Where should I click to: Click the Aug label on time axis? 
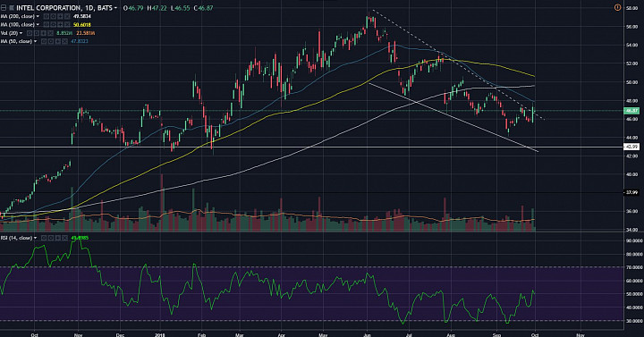pos(451,334)
